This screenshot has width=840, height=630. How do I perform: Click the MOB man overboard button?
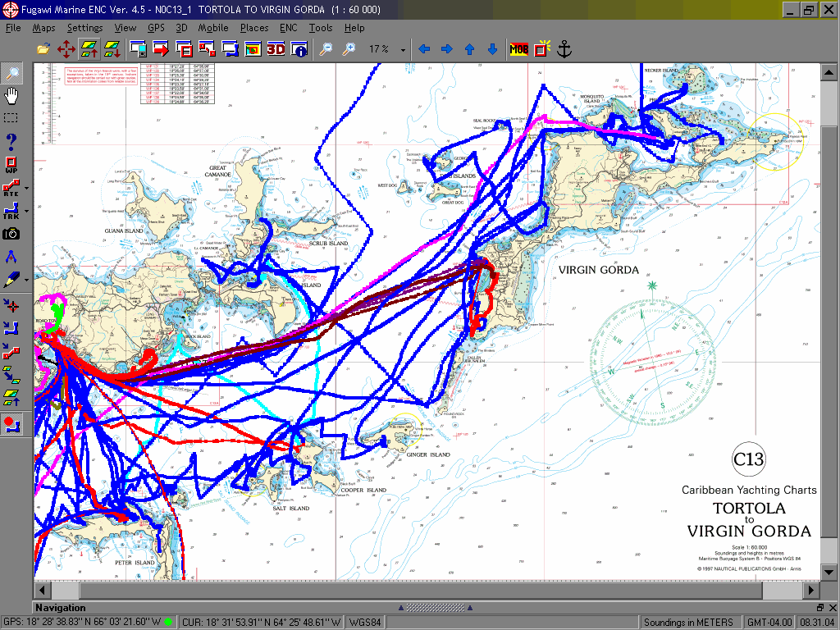[x=518, y=49]
